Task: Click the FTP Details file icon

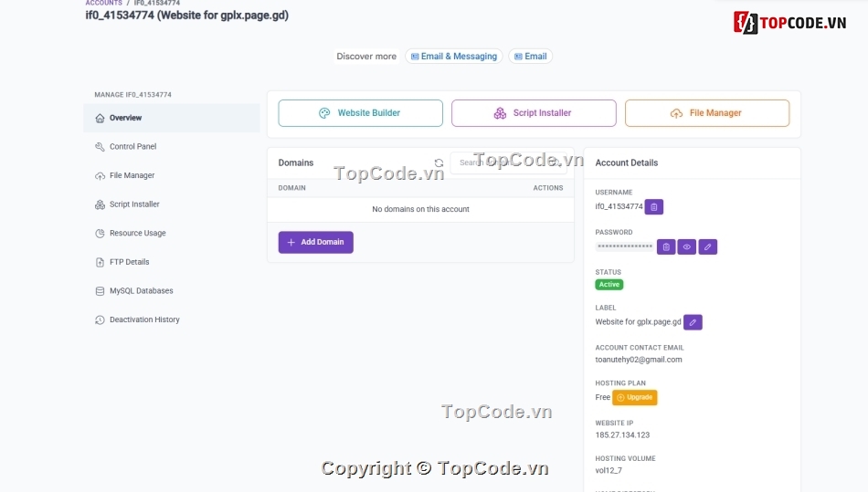Action: tap(100, 262)
